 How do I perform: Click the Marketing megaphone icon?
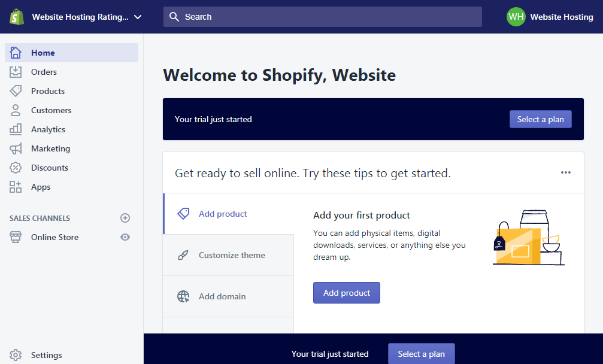(x=17, y=148)
